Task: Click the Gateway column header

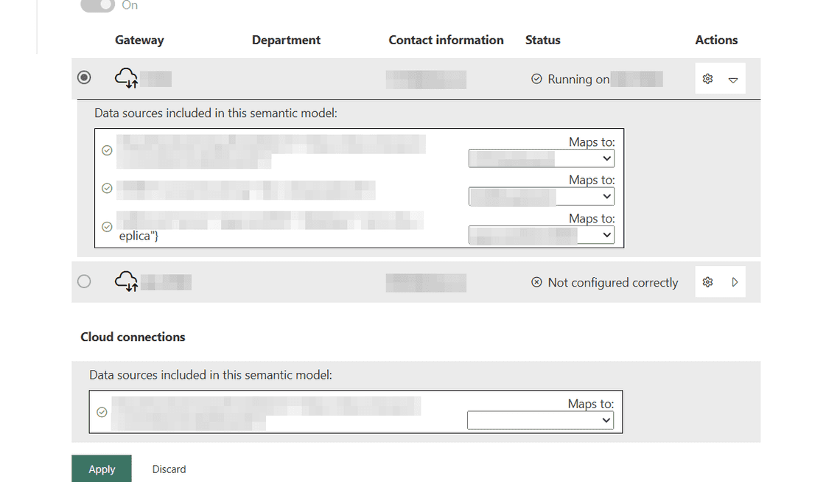Action: (139, 41)
